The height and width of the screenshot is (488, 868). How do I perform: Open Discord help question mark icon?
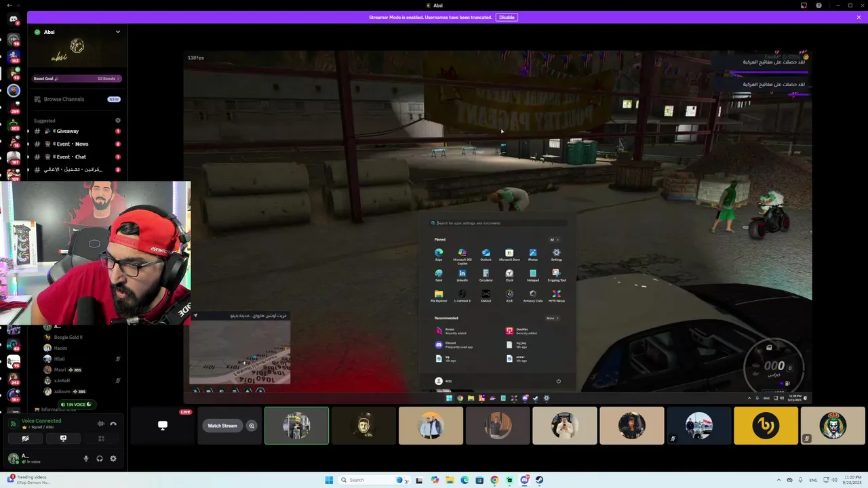tap(818, 5)
